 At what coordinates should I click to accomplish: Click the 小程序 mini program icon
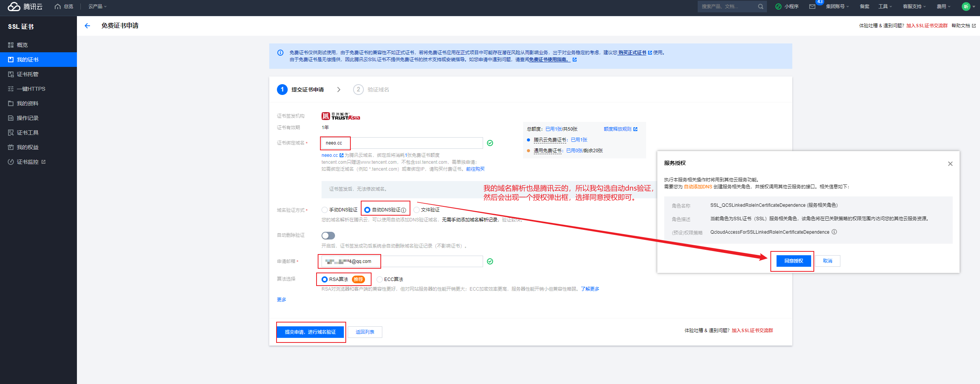[x=778, y=7]
